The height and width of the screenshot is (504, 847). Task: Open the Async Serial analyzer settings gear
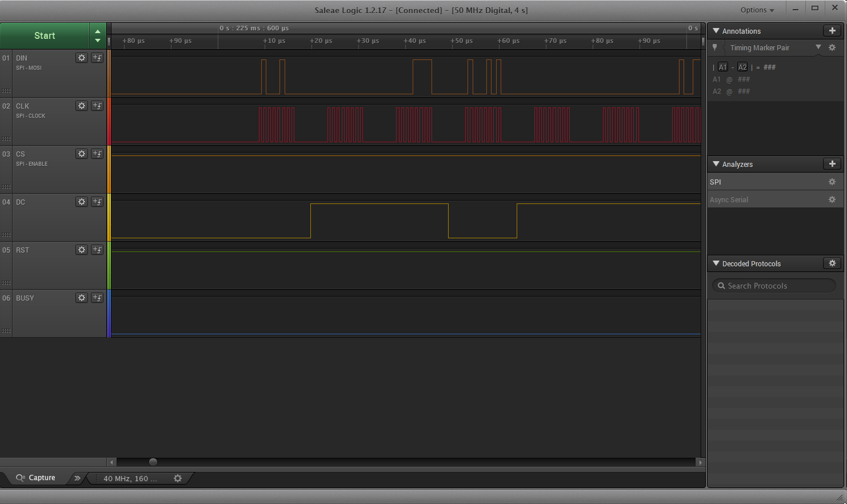pos(832,199)
